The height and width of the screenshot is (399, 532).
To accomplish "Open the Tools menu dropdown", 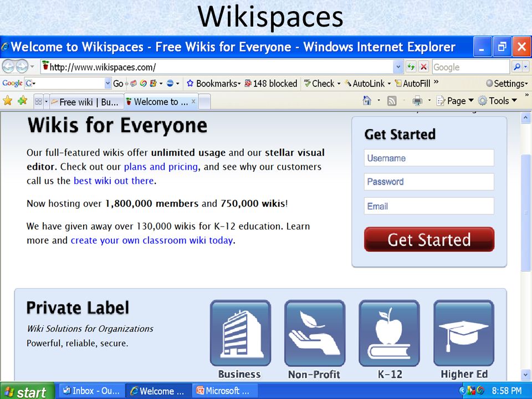I will click(498, 101).
